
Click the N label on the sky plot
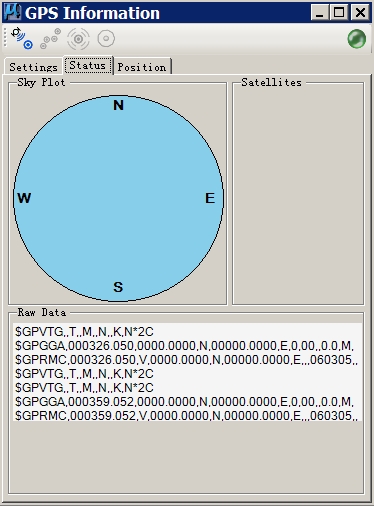click(118, 105)
